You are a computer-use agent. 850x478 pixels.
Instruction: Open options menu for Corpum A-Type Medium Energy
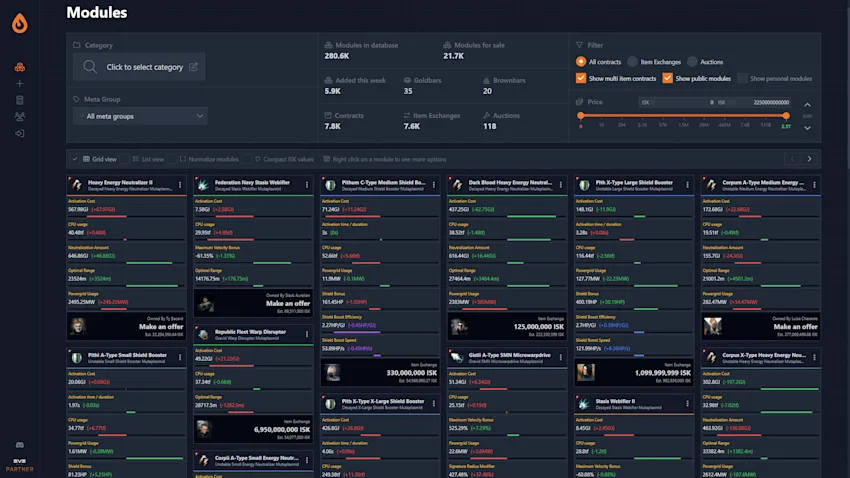click(814, 185)
